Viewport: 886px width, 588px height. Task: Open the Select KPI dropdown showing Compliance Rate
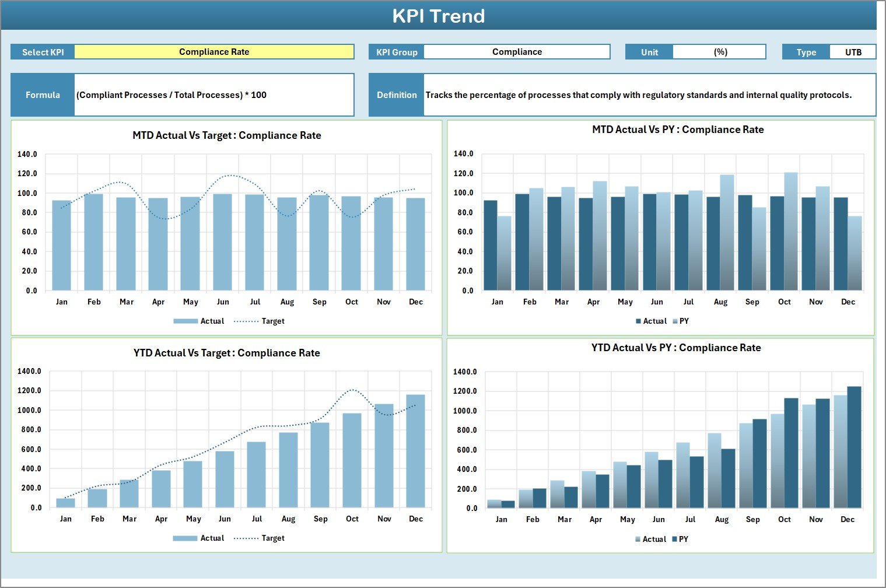coord(213,52)
